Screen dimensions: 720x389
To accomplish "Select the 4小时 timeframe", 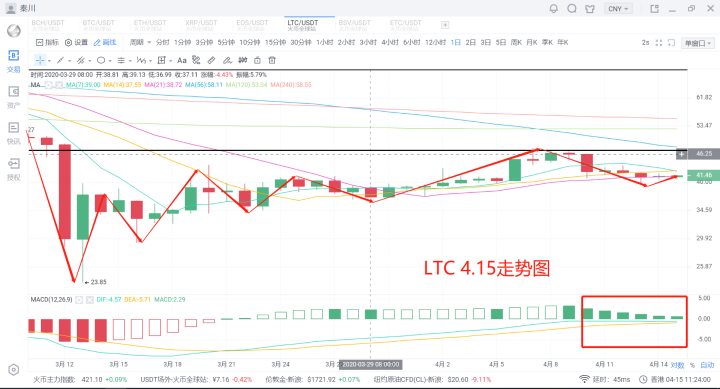I will (390, 42).
